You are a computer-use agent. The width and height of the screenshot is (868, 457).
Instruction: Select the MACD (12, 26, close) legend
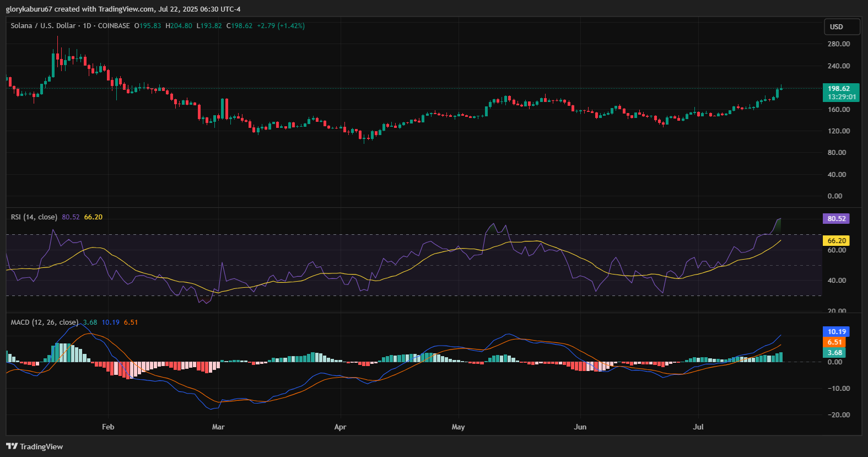45,322
